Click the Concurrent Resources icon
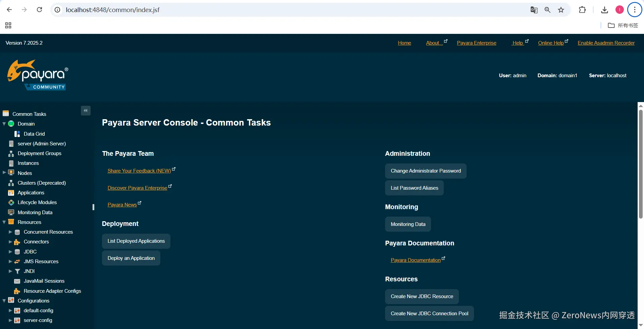The height and width of the screenshot is (329, 644). pos(17,232)
